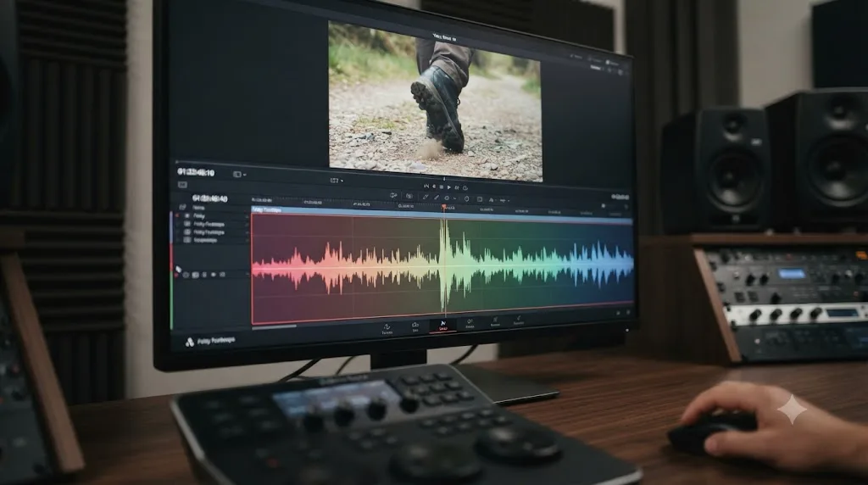Viewport: 868px width, 485px height.
Task: Switch to the second page tab at the bottom
Action: tap(415, 327)
